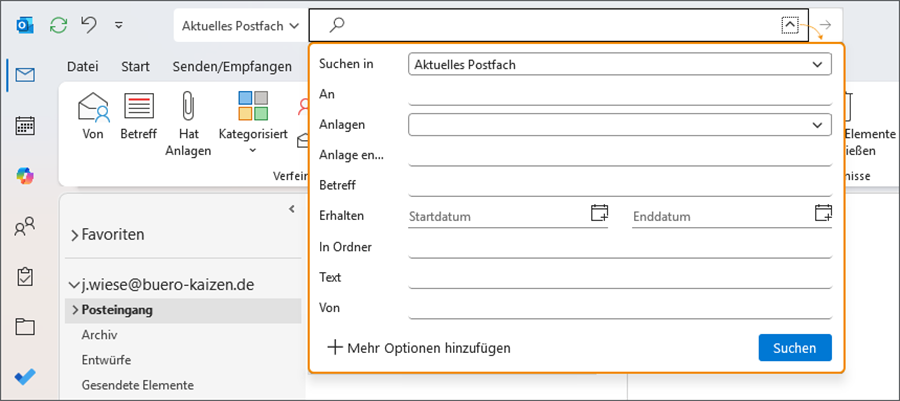The width and height of the screenshot is (900, 401).
Task: Click the blue Suchen button
Action: (794, 348)
